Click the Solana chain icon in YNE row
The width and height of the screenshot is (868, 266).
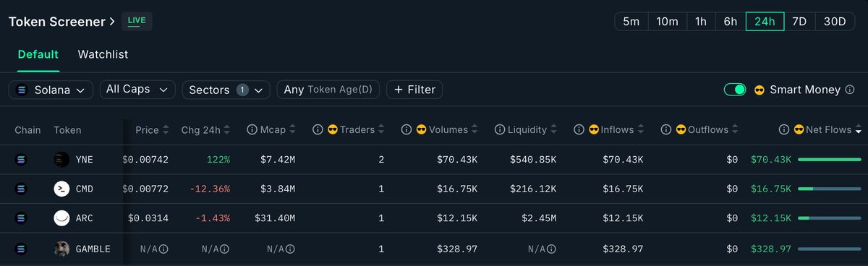tap(21, 160)
